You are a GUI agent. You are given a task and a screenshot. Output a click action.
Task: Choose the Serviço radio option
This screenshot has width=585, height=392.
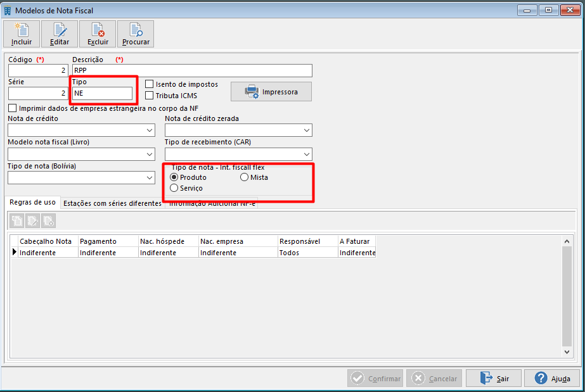click(x=174, y=188)
